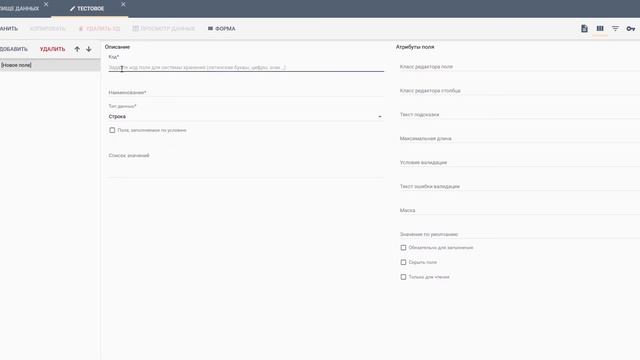Enable Обязательно для заполнения checkbox

(x=403, y=248)
